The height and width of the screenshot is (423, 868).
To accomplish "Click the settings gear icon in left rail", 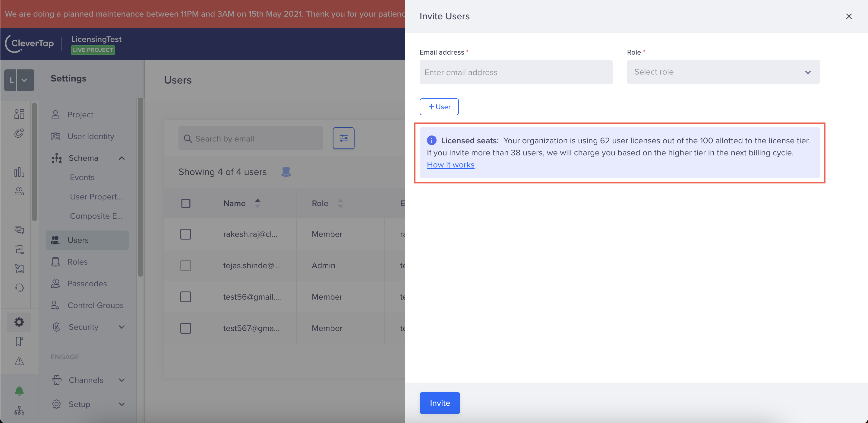I will tap(19, 322).
